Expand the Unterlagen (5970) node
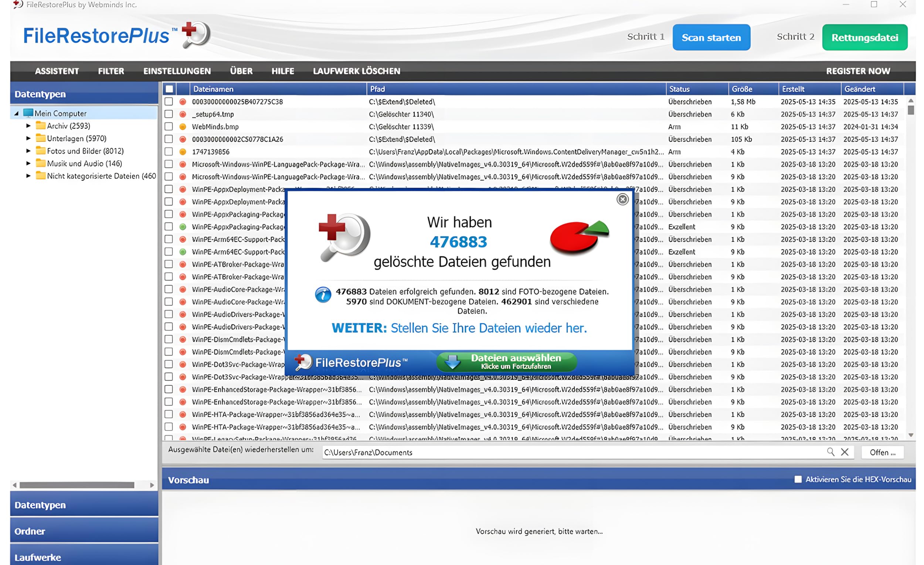This screenshot has height=565, width=924. click(x=28, y=138)
